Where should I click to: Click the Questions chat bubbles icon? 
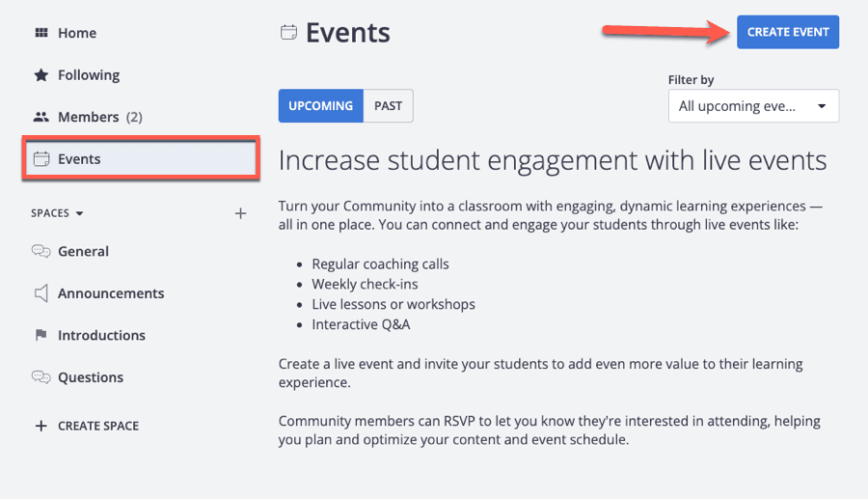pyautogui.click(x=41, y=377)
